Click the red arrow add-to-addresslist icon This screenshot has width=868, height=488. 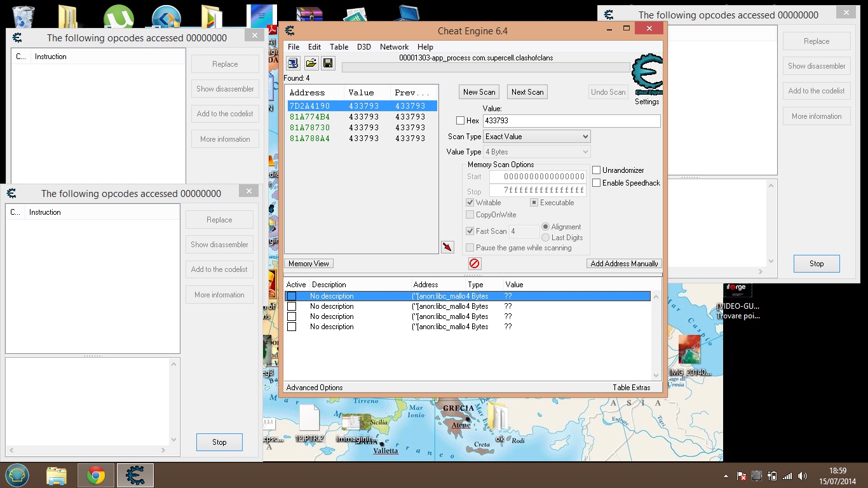pyautogui.click(x=447, y=247)
